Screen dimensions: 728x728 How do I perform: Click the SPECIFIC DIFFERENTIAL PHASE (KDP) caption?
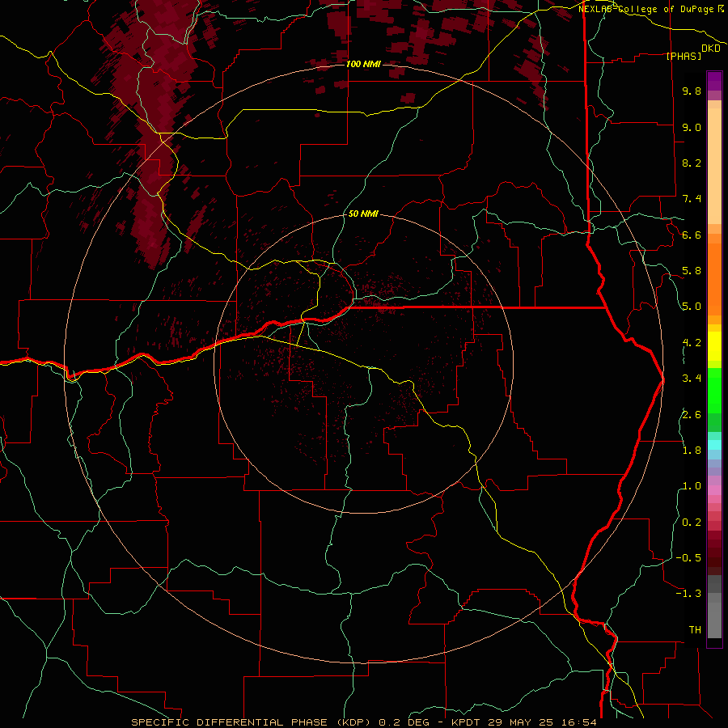click(252, 722)
